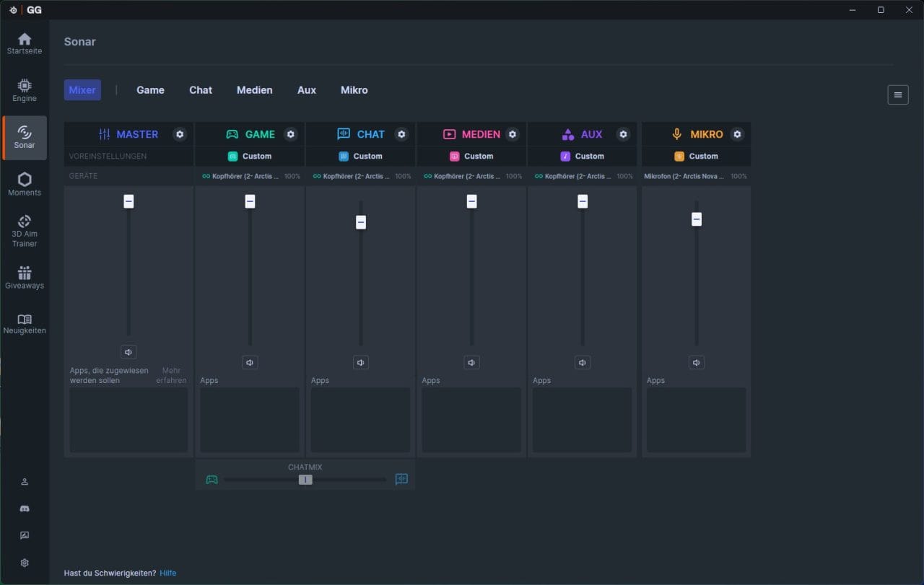Image resolution: width=924 pixels, height=585 pixels.
Task: Click Mehr erfahren link
Action: (x=171, y=375)
